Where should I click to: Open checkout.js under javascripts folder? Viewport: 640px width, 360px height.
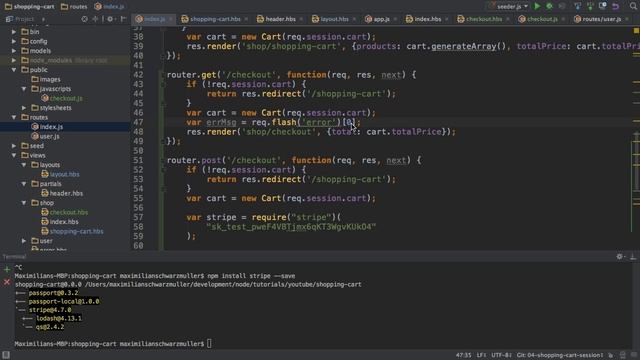point(62,98)
